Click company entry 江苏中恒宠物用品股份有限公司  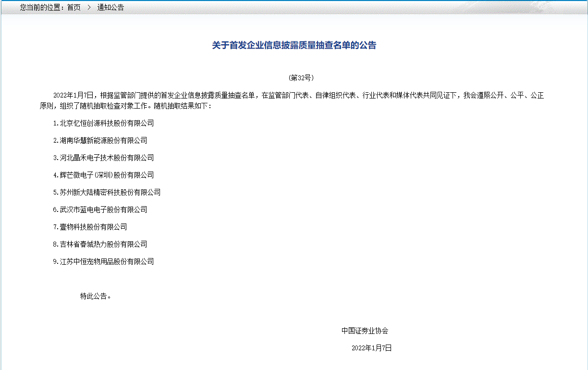tap(111, 261)
